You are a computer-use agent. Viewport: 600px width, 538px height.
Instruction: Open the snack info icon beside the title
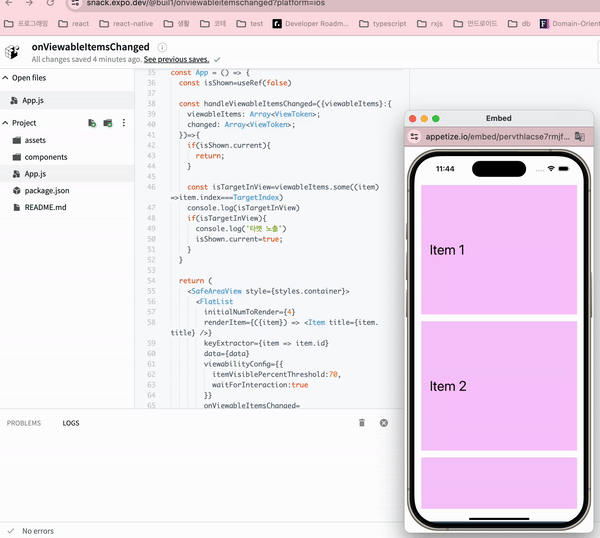tap(161, 47)
